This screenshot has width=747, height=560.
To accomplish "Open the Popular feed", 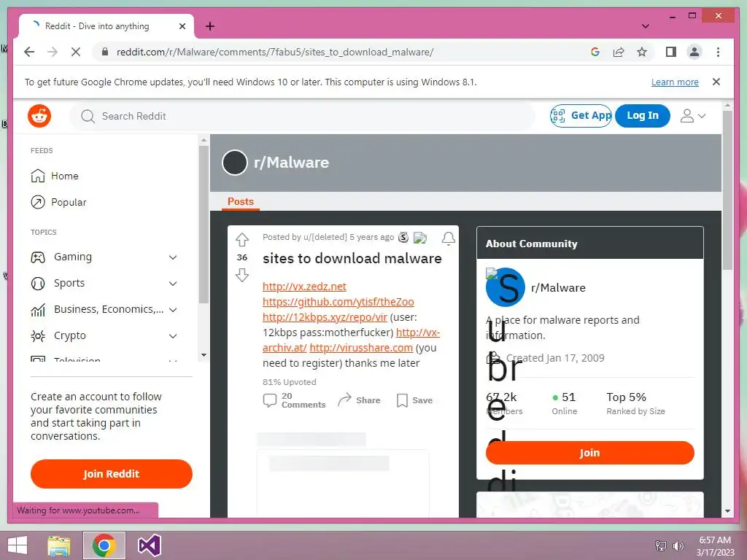I will point(68,202).
